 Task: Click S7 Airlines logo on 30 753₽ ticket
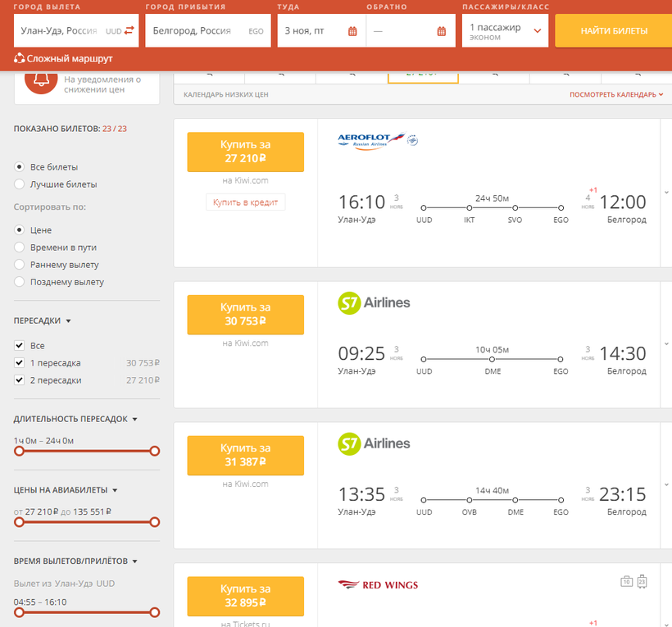pyautogui.click(x=374, y=302)
